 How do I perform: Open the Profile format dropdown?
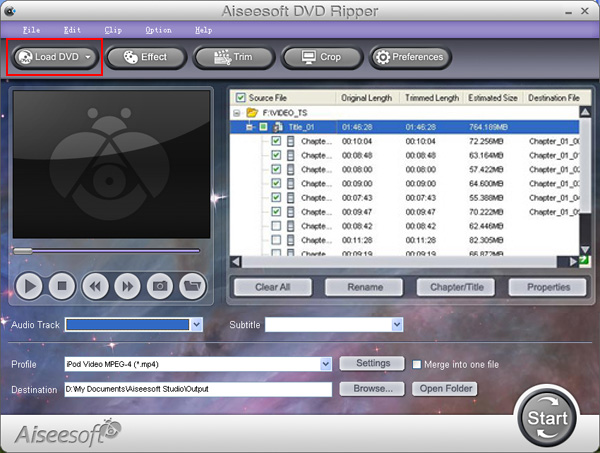(326, 364)
